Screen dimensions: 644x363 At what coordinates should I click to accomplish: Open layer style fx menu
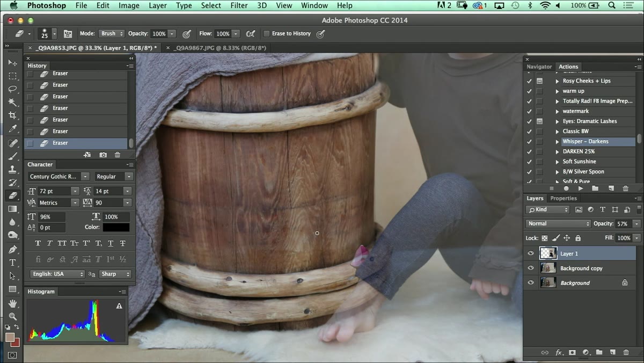coord(559,353)
